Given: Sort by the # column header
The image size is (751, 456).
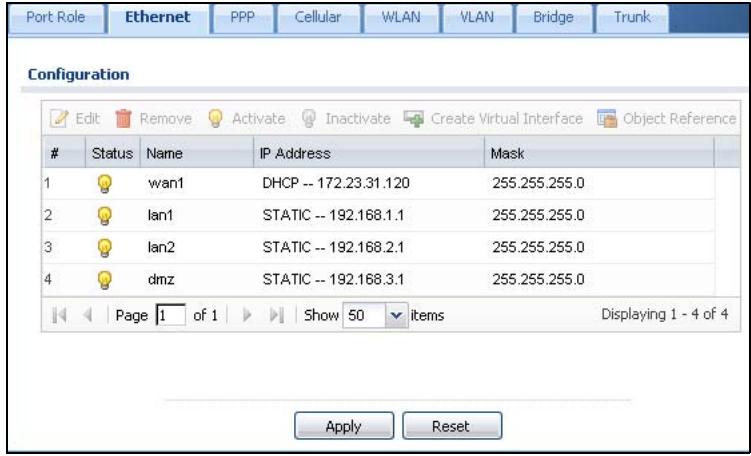Looking at the screenshot, I should [x=64, y=153].
